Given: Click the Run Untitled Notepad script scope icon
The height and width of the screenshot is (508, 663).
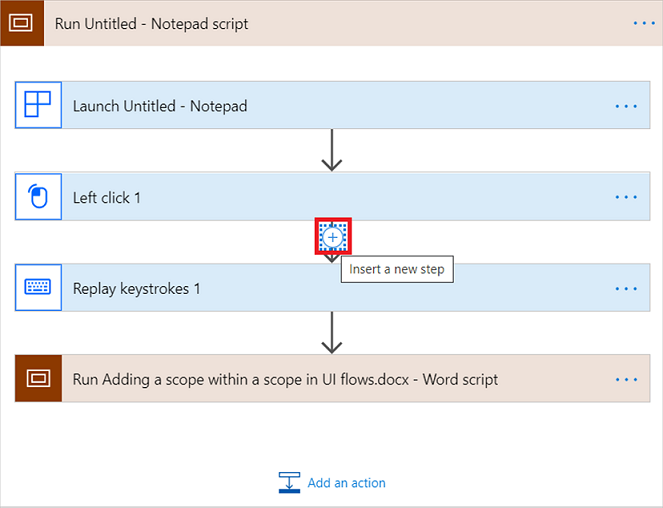Looking at the screenshot, I should point(21,23).
